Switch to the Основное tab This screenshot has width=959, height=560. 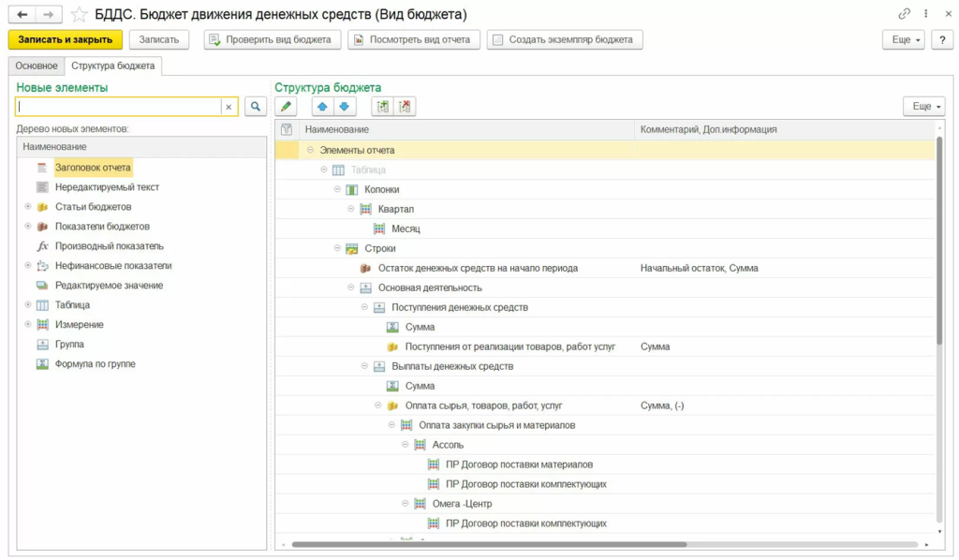37,66
